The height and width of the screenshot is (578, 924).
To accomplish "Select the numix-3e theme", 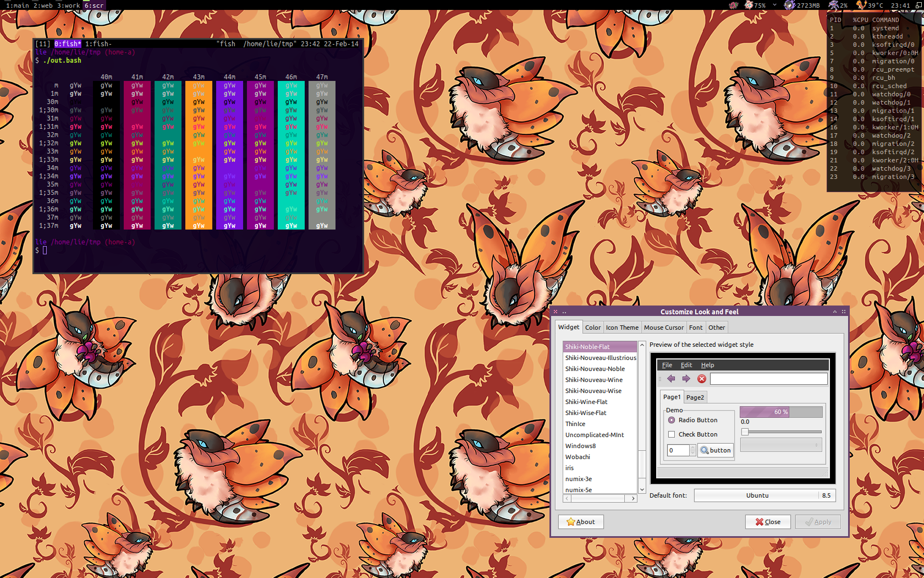I will click(599, 479).
